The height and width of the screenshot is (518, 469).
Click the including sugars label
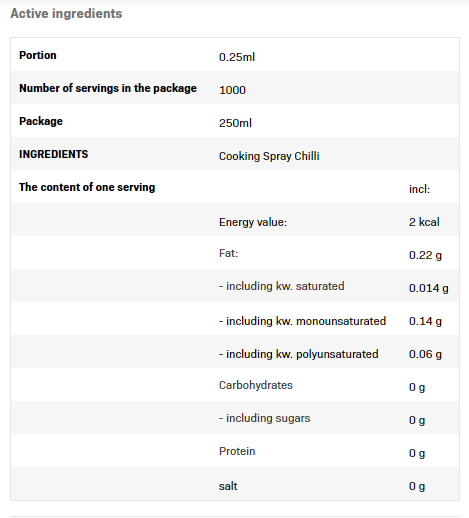264,418
